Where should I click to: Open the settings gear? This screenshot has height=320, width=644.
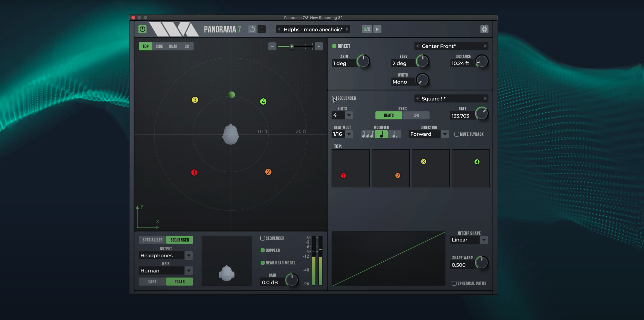[484, 29]
